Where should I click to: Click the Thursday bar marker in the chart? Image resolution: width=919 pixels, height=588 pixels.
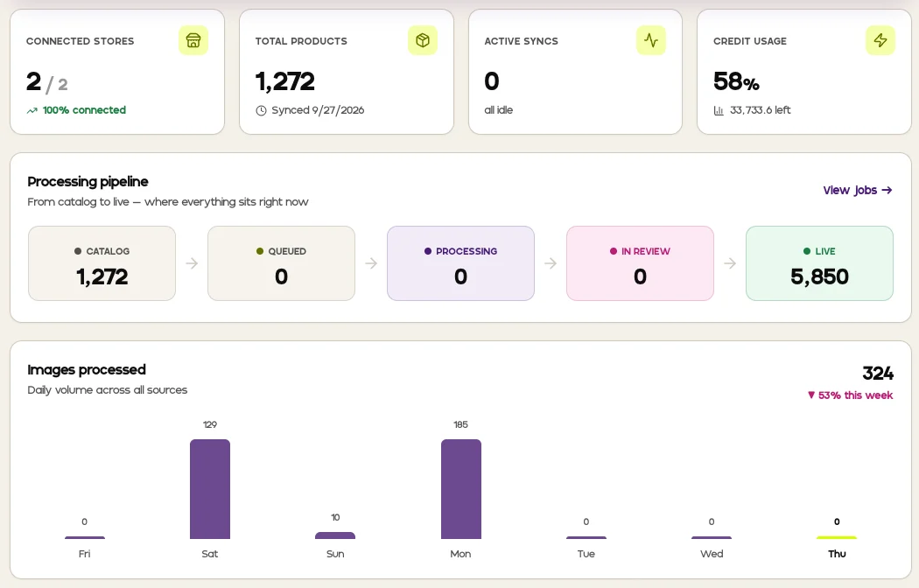(x=837, y=537)
